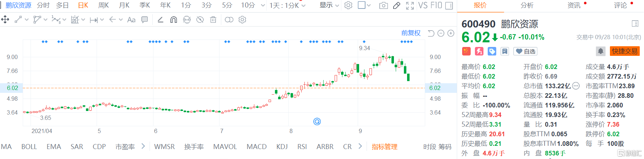Add a comment bubble note

click(x=145, y=20)
